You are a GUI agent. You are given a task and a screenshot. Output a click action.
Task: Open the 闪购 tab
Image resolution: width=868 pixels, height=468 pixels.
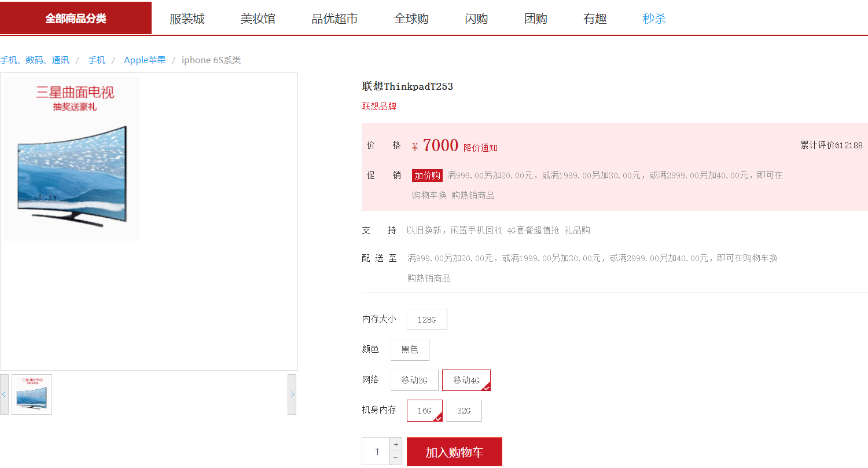pyautogui.click(x=476, y=19)
